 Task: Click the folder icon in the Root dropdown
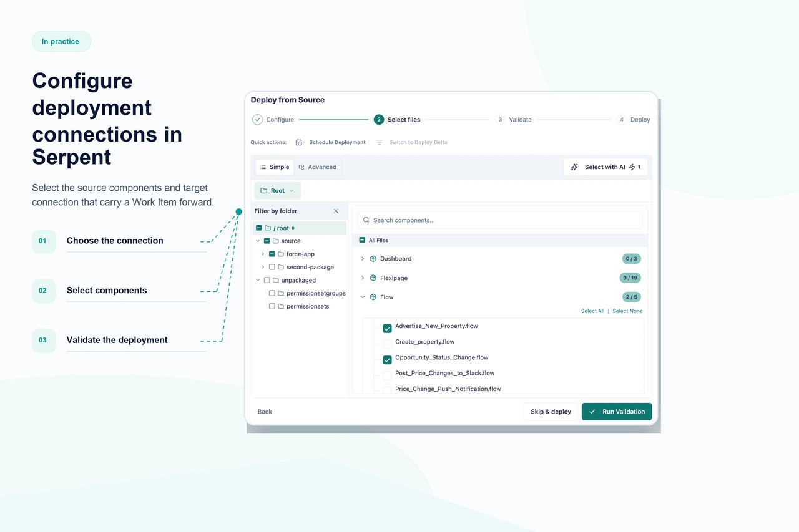[264, 191]
